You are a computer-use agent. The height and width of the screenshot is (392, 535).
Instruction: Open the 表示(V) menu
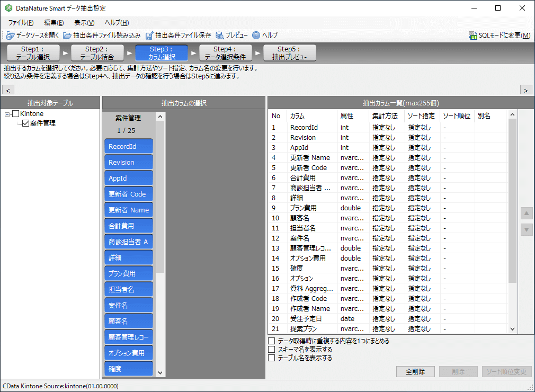84,23
